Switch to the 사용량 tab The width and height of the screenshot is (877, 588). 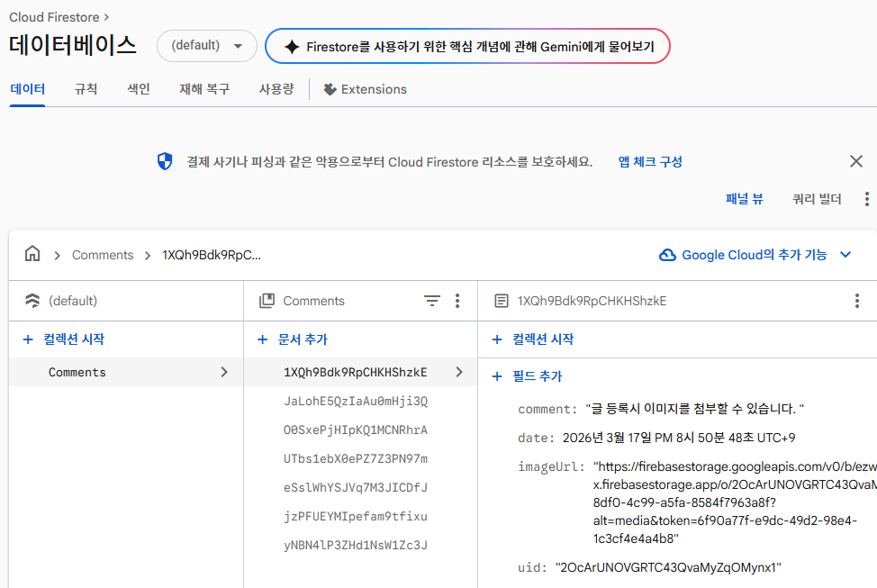(276, 89)
